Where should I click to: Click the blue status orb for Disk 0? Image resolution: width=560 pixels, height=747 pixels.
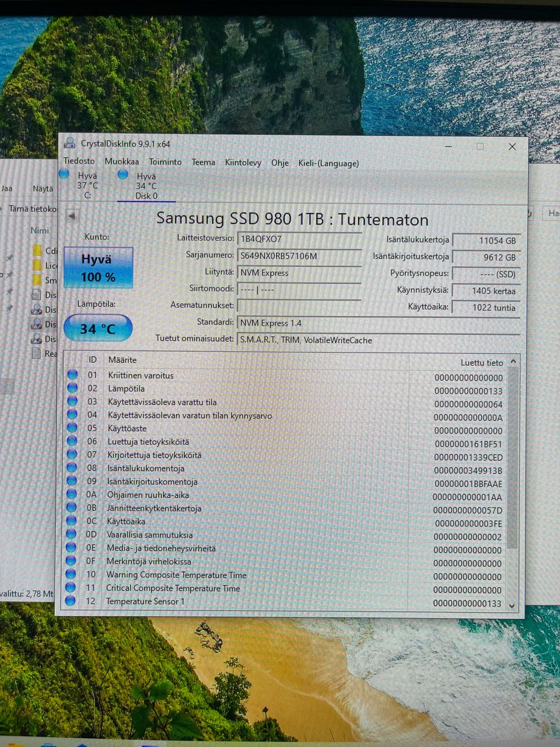[123, 174]
